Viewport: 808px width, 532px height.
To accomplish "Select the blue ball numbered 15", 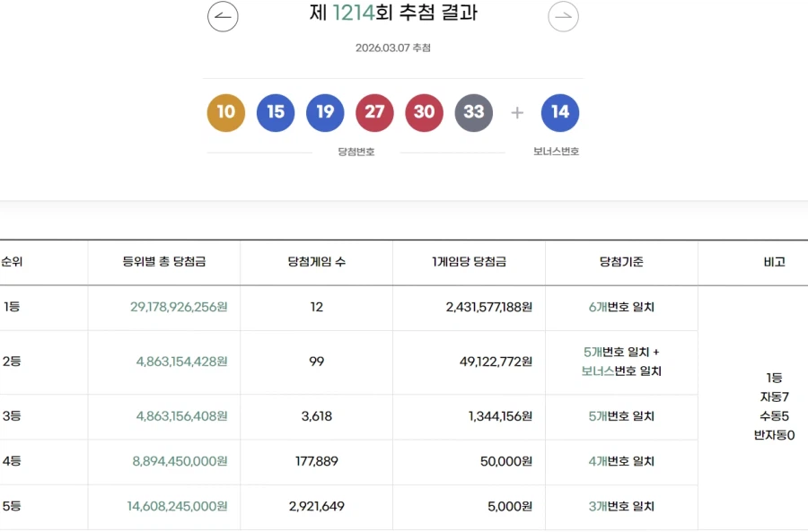I will 275,112.
